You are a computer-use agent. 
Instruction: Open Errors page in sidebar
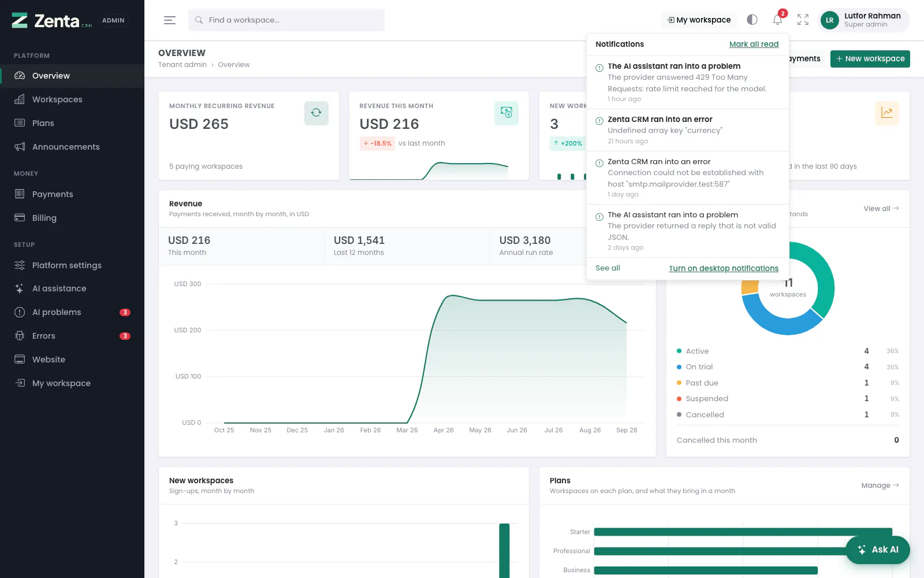[x=72, y=336]
